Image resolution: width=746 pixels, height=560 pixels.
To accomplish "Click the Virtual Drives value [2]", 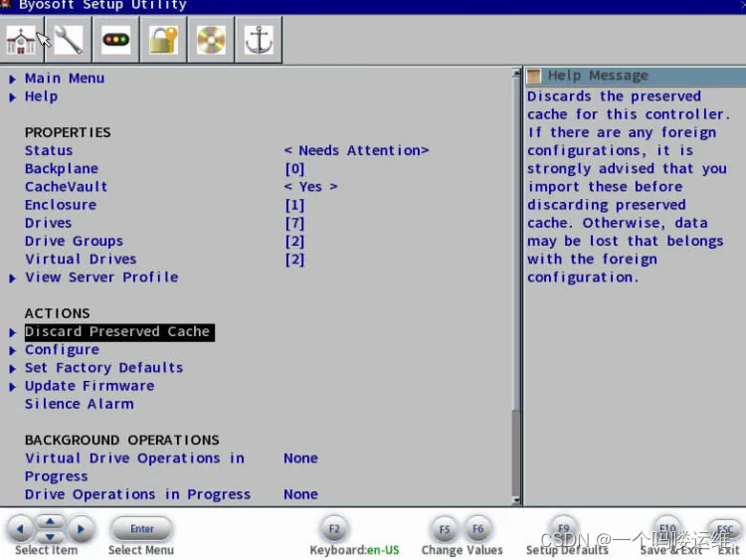I will tap(294, 260).
